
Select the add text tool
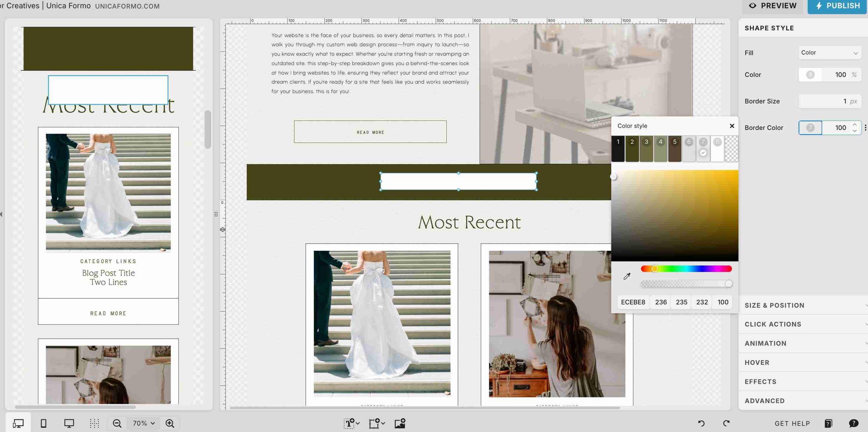(349, 423)
